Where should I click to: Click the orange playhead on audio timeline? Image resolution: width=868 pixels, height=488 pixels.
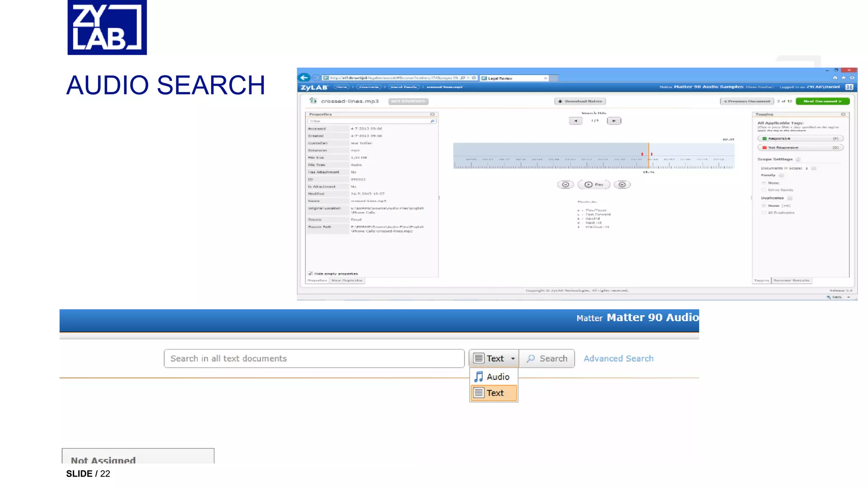click(648, 156)
